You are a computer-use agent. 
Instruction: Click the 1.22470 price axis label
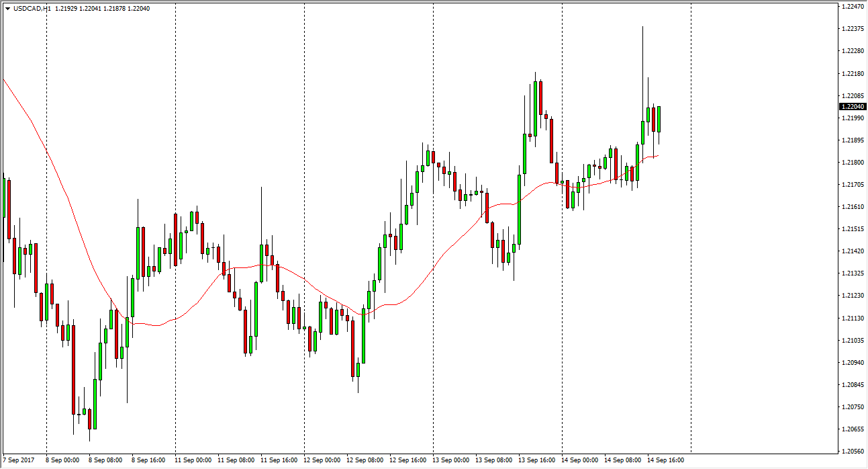point(851,7)
